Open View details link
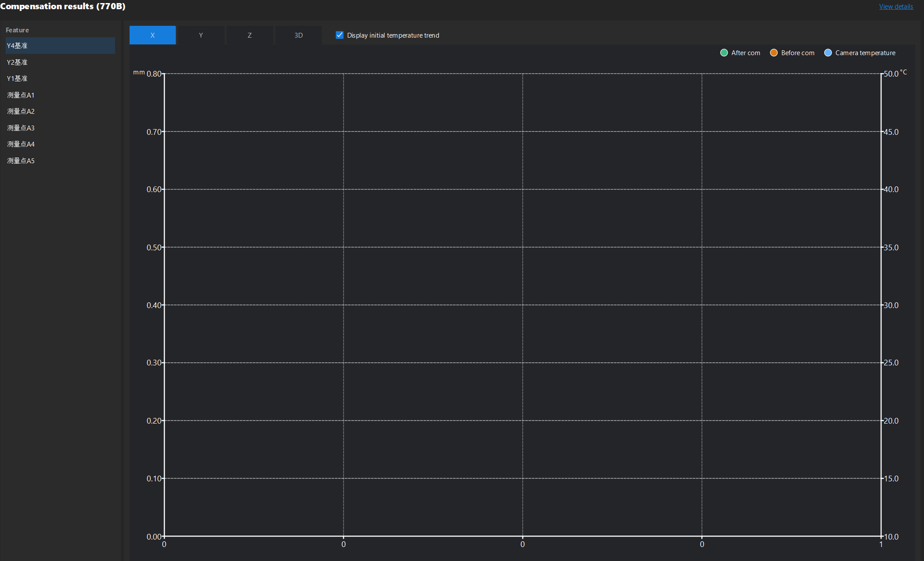The image size is (924, 561). 896,6
